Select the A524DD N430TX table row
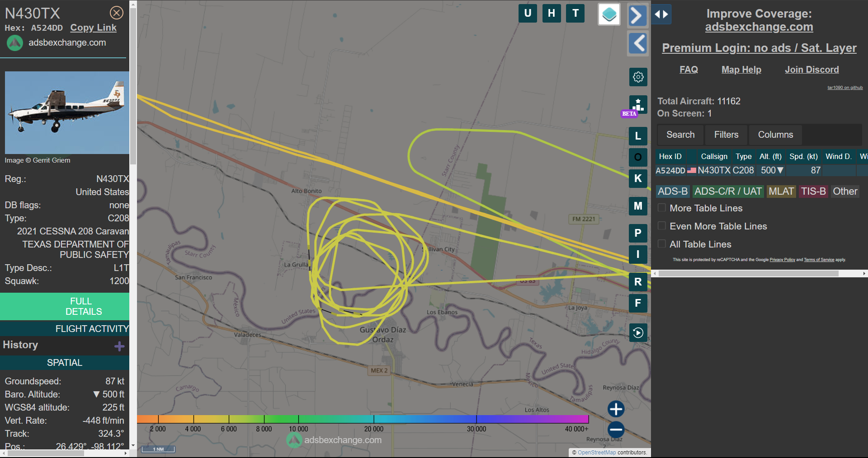Screen dimensions: 868x458 pos(761,170)
